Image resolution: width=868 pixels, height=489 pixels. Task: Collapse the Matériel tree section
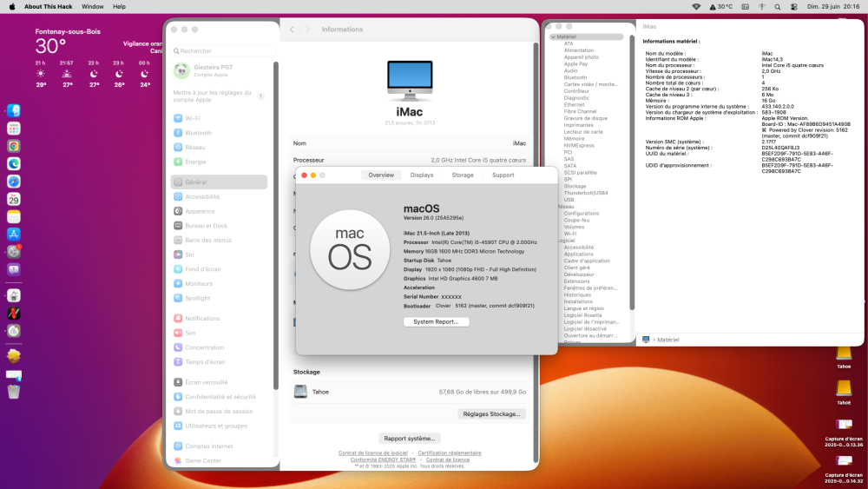pos(553,36)
